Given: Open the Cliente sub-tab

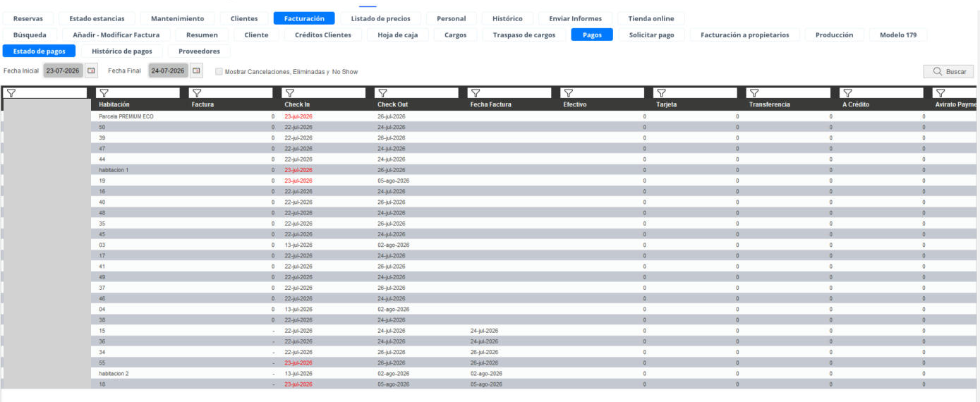Looking at the screenshot, I should pos(256,35).
